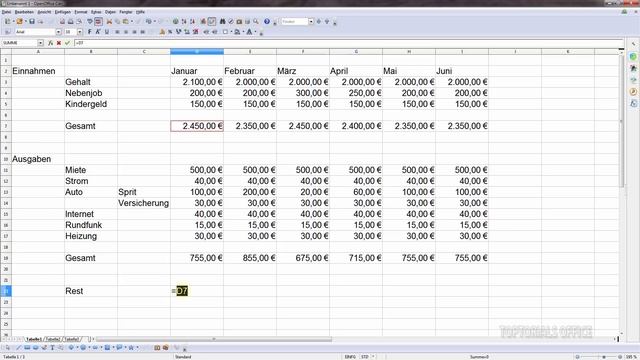Undo the last action in the toolbar

(x=149, y=21)
